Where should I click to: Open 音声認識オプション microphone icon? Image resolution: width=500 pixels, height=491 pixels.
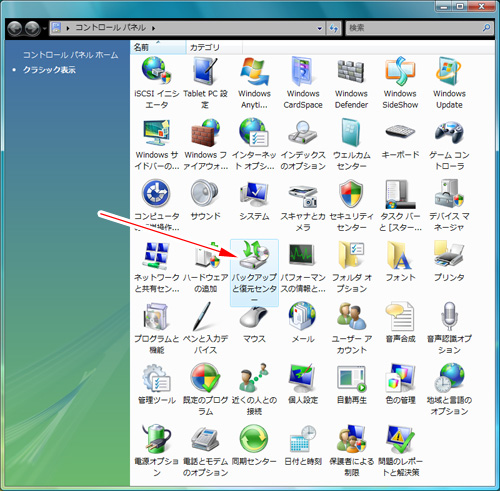pos(449,316)
